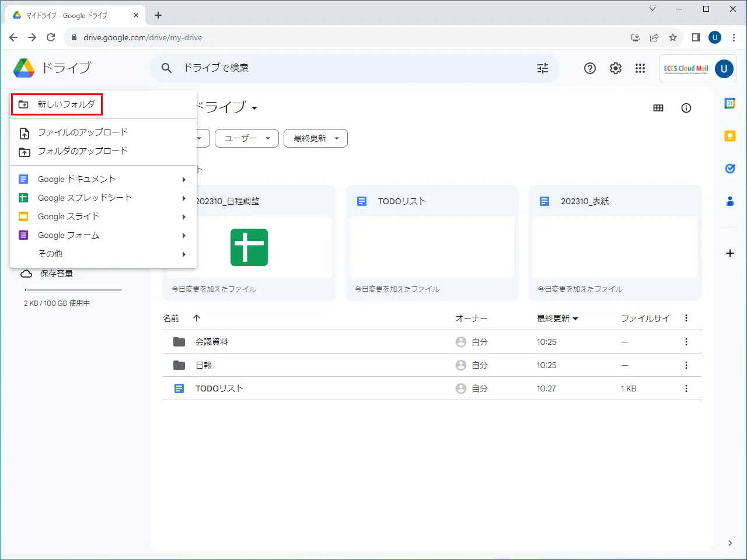This screenshot has height=560, width=747.
Task: Toggle name sort direction arrow
Action: [197, 318]
